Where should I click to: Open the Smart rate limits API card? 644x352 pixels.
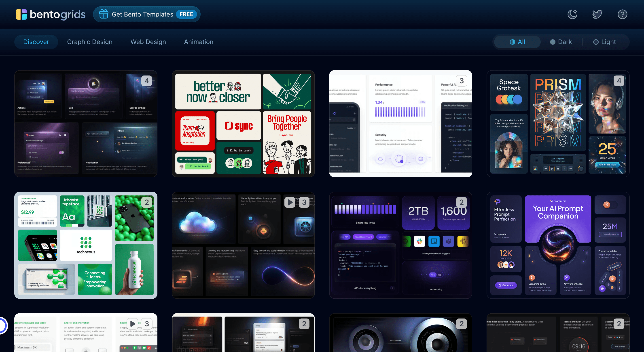401,245
